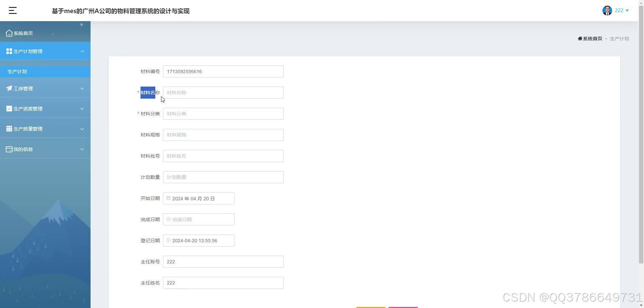Screen dimensions: 644x308
Task: Select the 生产计划 submenu item
Action: (45, 71)
